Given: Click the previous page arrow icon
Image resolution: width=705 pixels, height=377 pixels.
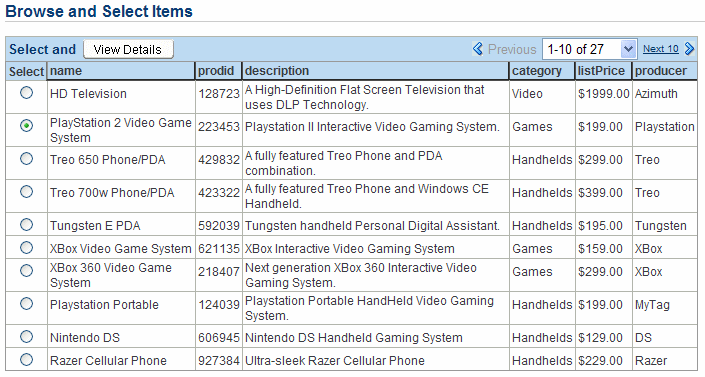Looking at the screenshot, I should [478, 49].
